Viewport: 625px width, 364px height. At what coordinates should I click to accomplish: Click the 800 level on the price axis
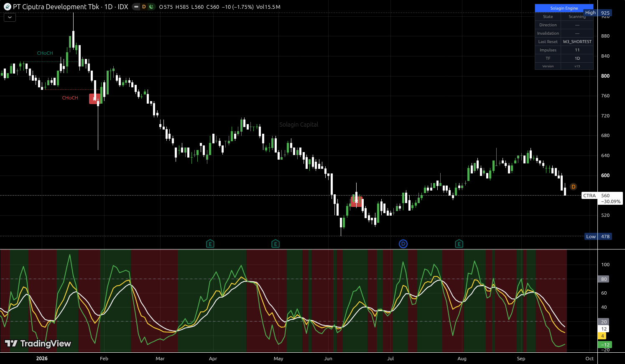(605, 76)
